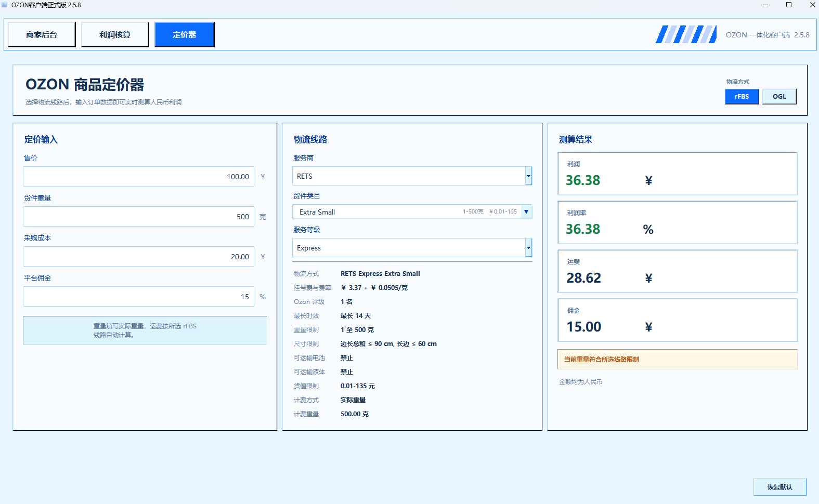
Task: Click the value 最长 14 天
Action: [356, 316]
